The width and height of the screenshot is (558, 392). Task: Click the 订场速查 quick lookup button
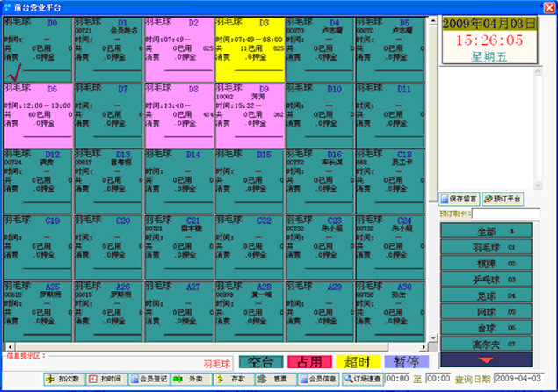coord(362,379)
